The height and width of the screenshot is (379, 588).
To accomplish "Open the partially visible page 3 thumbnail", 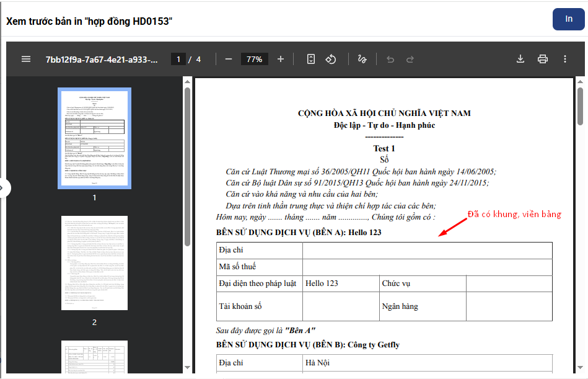I will pyautogui.click(x=94, y=357).
